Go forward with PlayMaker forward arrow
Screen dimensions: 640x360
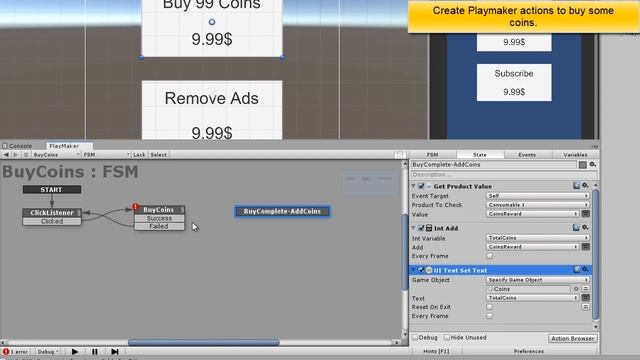(16, 155)
